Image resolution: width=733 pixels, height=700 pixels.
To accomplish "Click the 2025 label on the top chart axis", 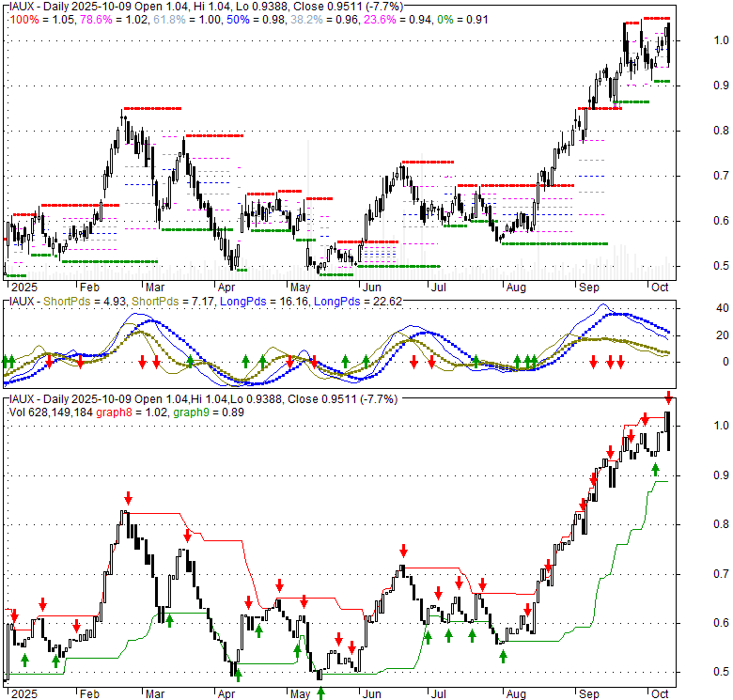I will click(24, 287).
